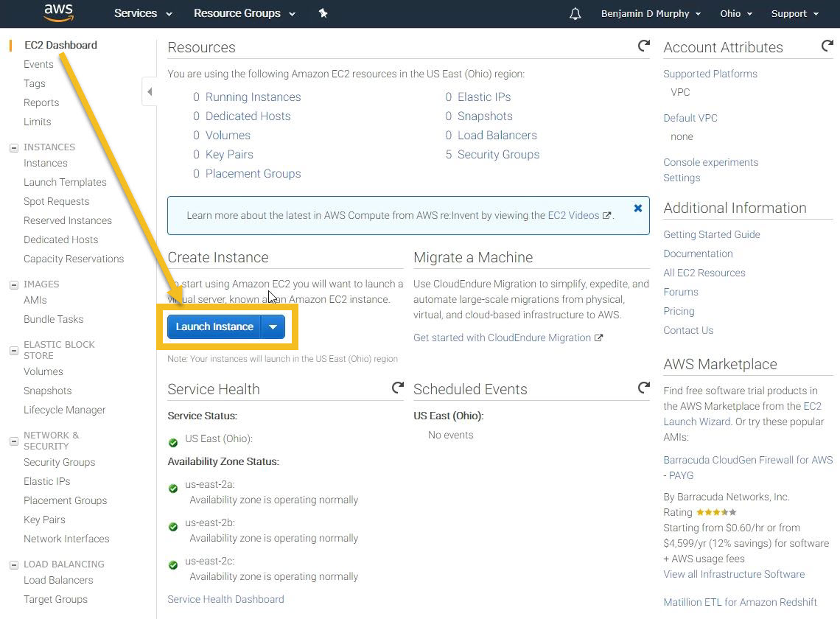
Task: Open Launch Templates in the sidebar
Action: click(65, 182)
